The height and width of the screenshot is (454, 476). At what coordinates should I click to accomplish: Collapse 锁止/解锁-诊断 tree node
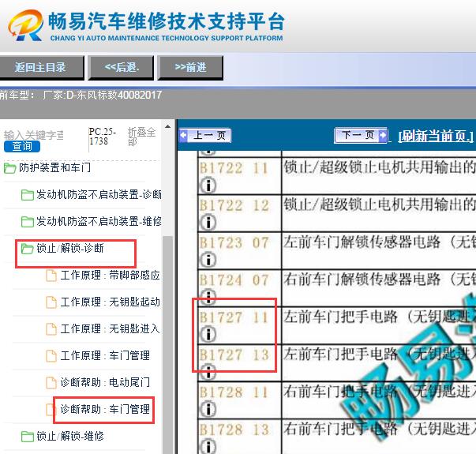pyautogui.click(x=70, y=249)
